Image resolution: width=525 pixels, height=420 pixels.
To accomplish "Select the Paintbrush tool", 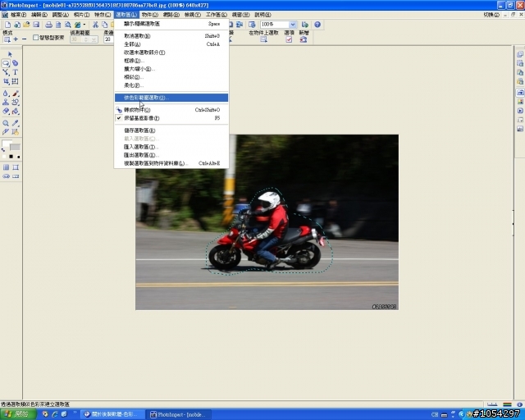I will point(16,94).
